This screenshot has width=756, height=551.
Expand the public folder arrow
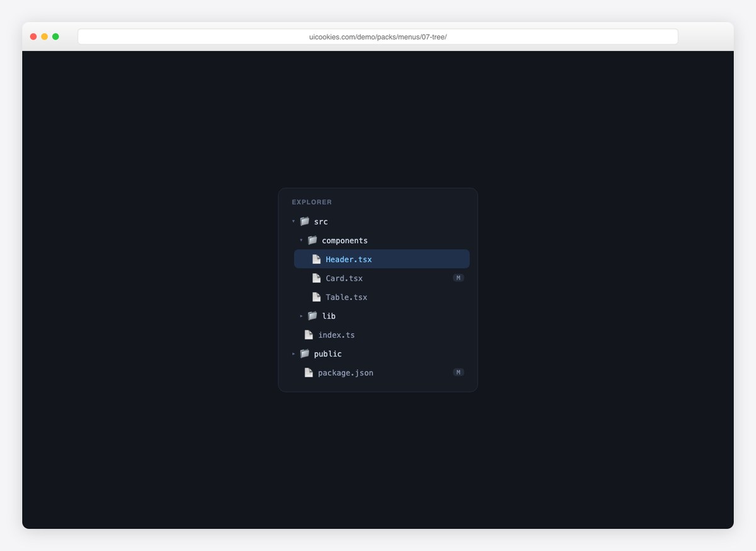click(294, 353)
